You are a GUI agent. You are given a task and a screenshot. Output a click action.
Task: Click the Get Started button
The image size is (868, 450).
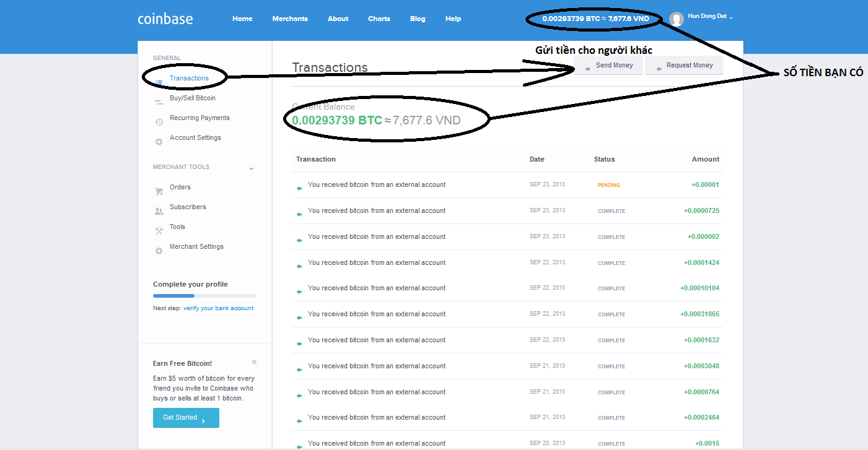(x=186, y=418)
